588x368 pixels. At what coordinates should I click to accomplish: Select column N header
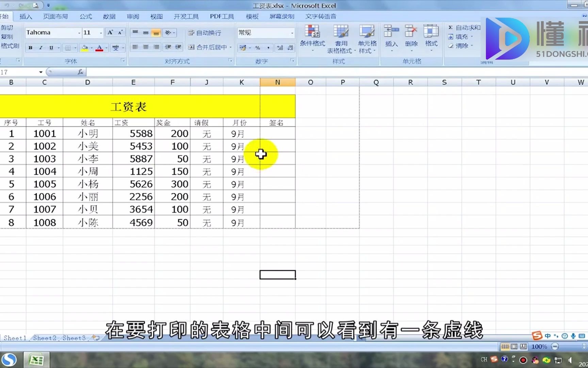tap(278, 82)
